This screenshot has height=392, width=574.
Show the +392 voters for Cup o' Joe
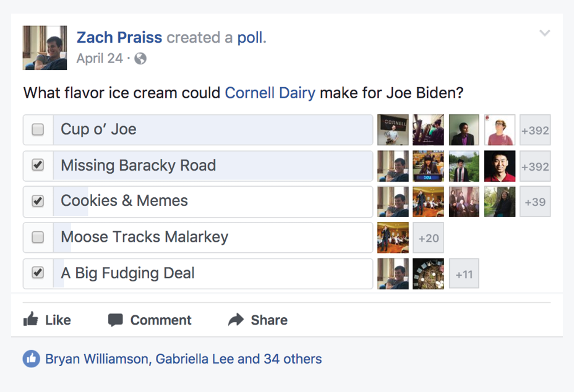click(x=535, y=130)
